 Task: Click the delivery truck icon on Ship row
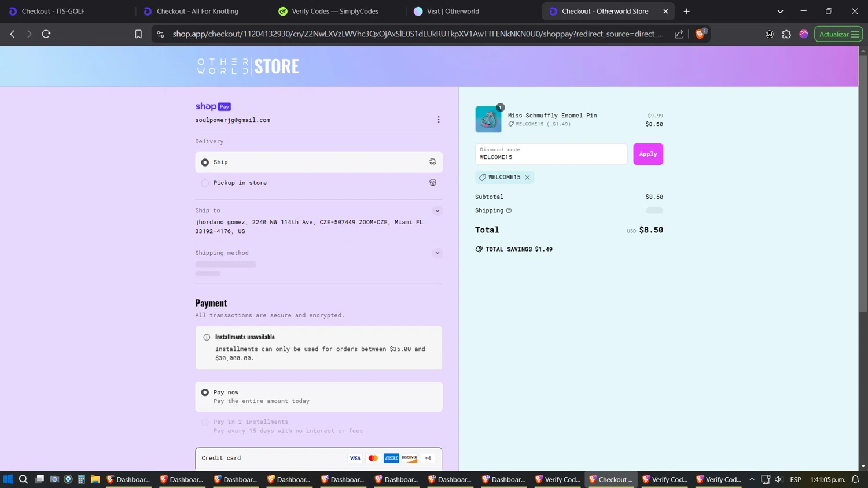pyautogui.click(x=433, y=162)
